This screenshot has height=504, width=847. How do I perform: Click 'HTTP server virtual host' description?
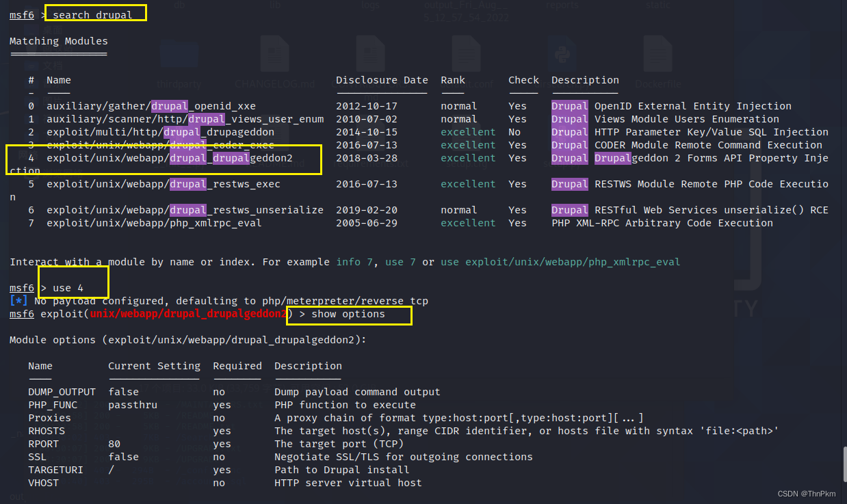click(x=348, y=483)
